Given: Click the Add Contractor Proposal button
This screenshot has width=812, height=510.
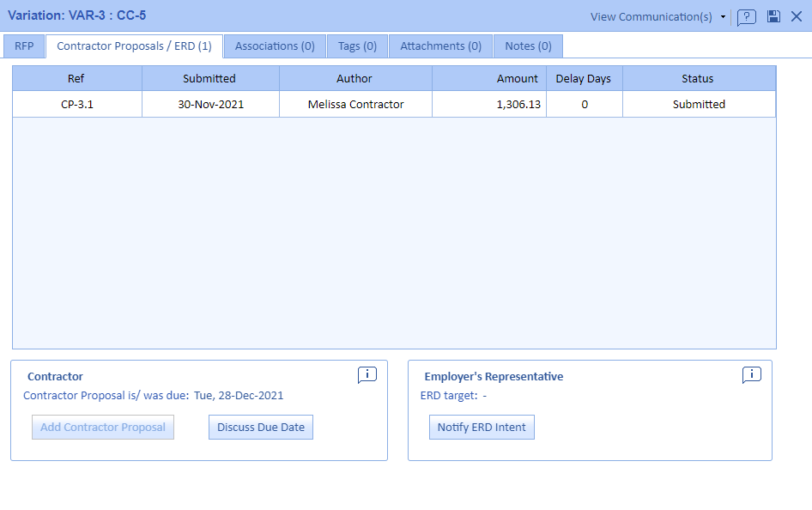Looking at the screenshot, I should click(103, 428).
